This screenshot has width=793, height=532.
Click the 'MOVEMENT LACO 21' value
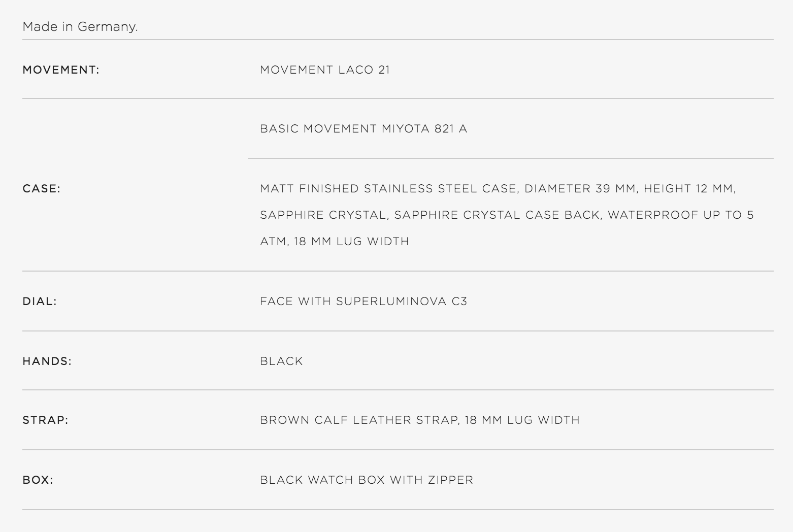[325, 70]
